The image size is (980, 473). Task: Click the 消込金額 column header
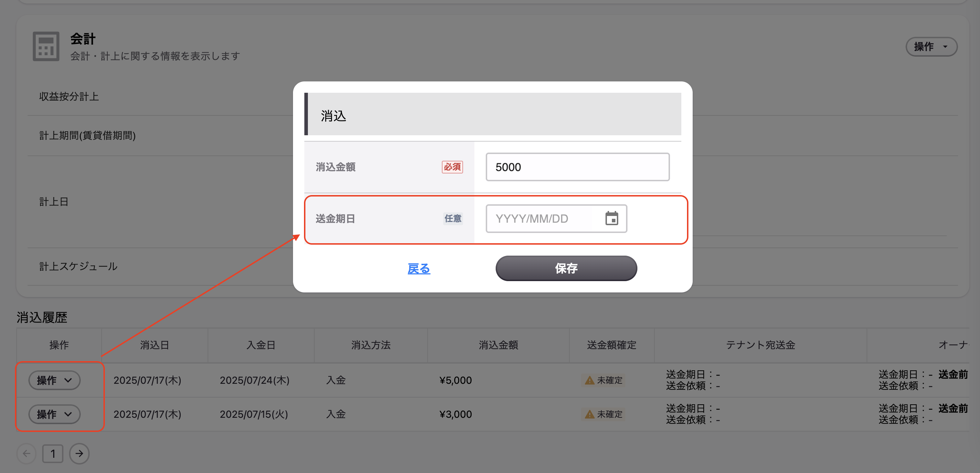(x=499, y=345)
